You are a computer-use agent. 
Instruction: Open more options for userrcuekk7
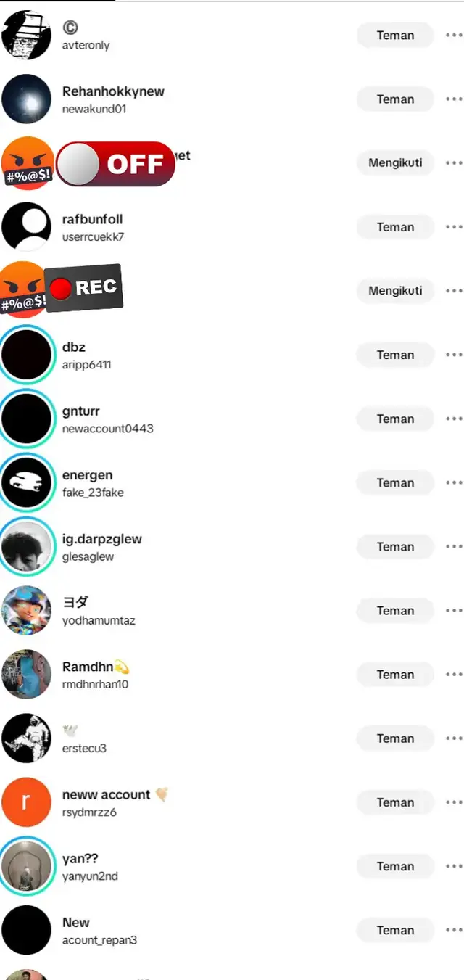pyautogui.click(x=455, y=227)
